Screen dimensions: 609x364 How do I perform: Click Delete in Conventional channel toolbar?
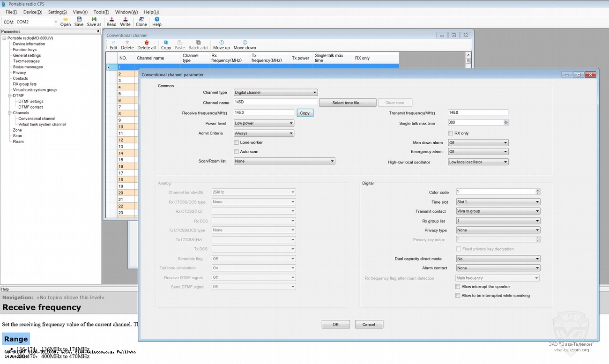click(x=127, y=45)
